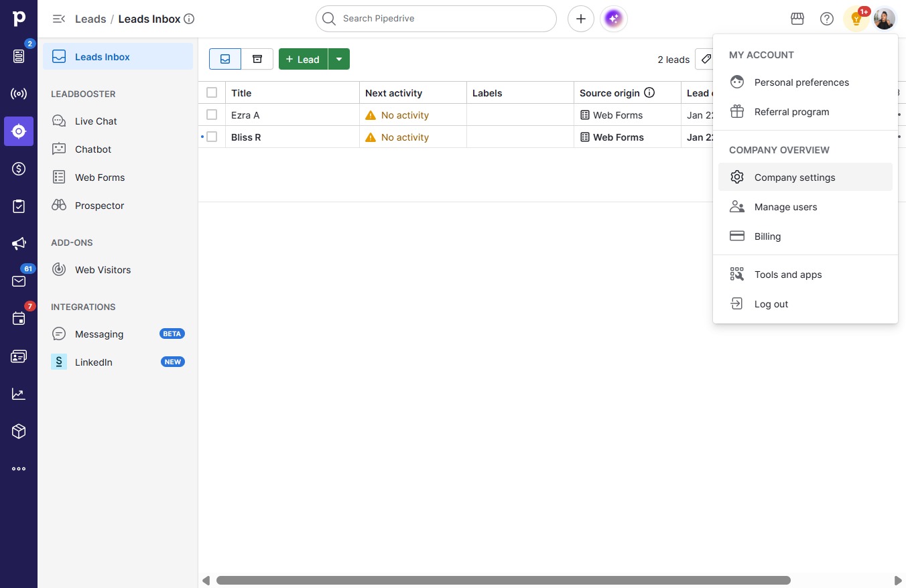The height and width of the screenshot is (588, 906).
Task: Select Log out menu item
Action: (x=805, y=304)
